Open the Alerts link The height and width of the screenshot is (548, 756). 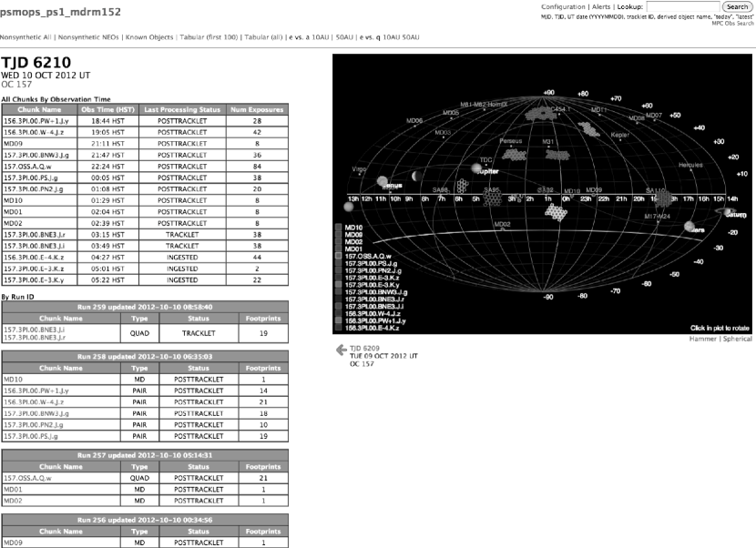pos(601,6)
